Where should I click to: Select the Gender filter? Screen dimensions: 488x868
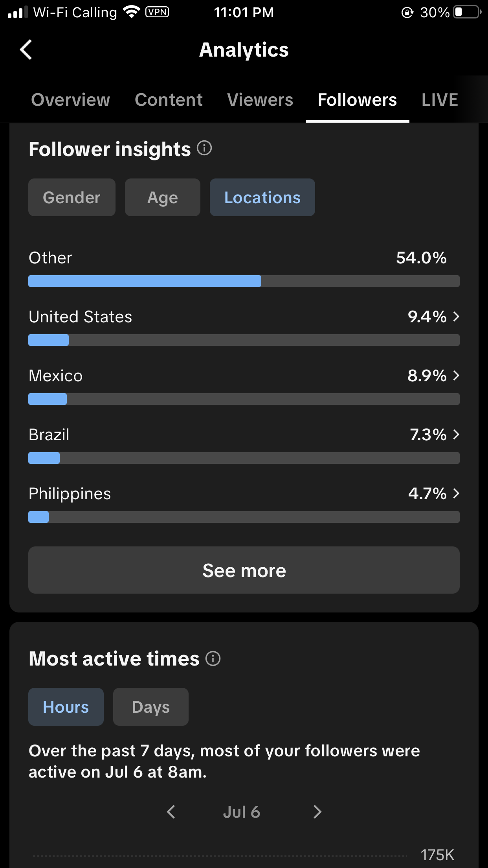tap(72, 197)
